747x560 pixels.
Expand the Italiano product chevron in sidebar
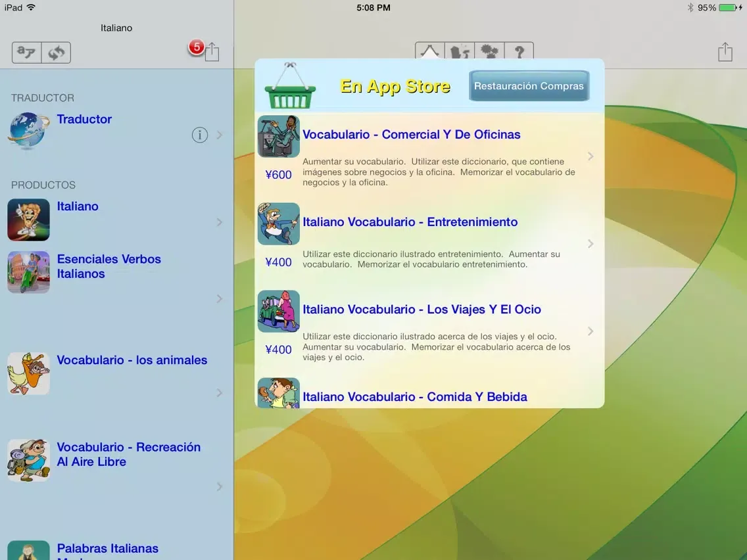coord(220,223)
